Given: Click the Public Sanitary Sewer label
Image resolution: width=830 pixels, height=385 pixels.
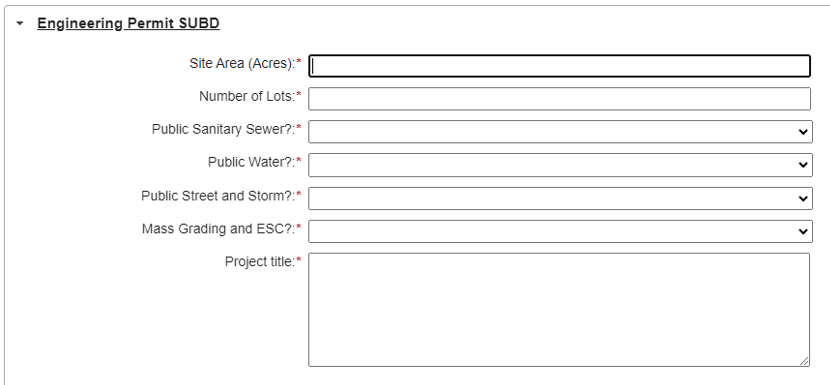Looking at the screenshot, I should pyautogui.click(x=223, y=129).
